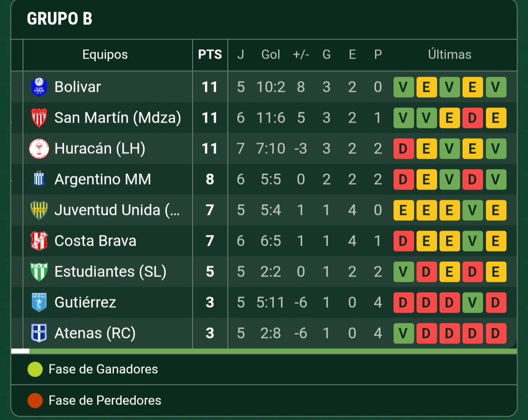Click Estudiantes (SL) green shield icon
The width and height of the screenshot is (528, 420).
(x=39, y=272)
